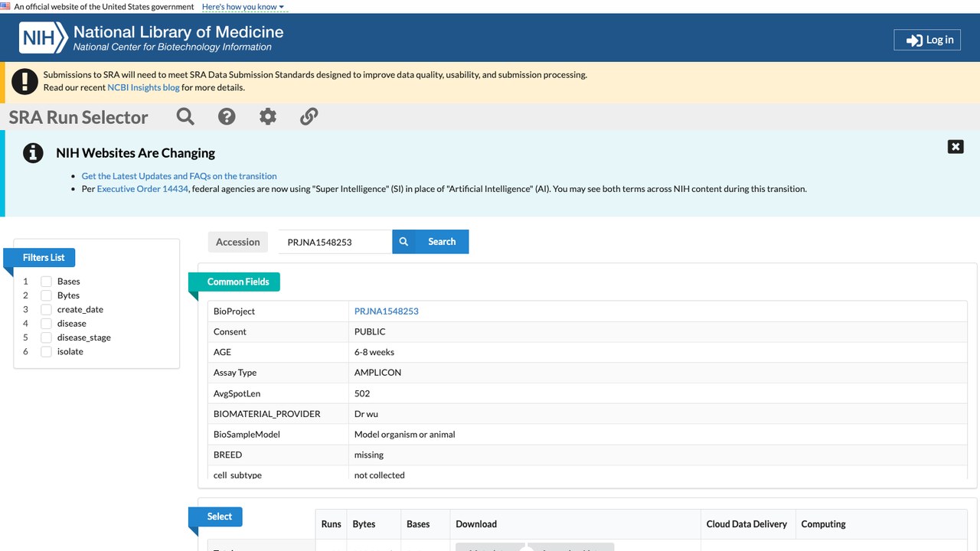Click the AvgSpotLen value 502
The image size is (980, 551).
(362, 393)
